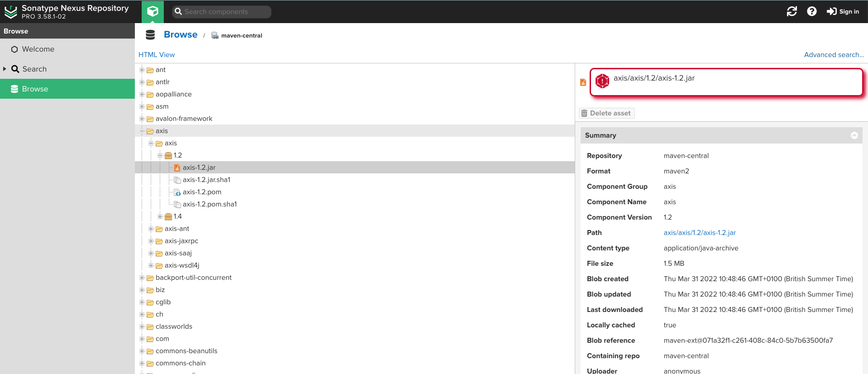Expand the asm folder
This screenshot has width=868, height=374.
pyautogui.click(x=142, y=106)
